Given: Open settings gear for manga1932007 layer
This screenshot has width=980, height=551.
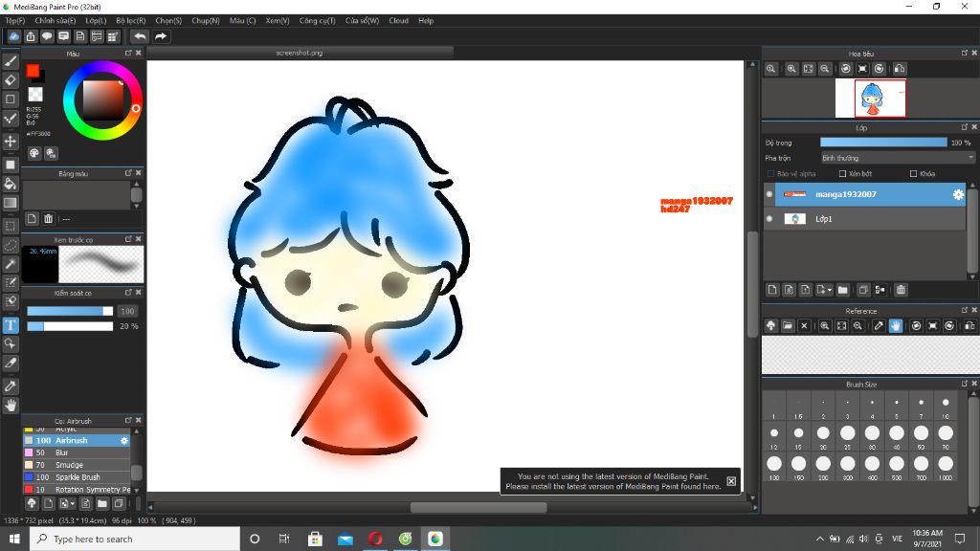Looking at the screenshot, I should click(x=958, y=194).
